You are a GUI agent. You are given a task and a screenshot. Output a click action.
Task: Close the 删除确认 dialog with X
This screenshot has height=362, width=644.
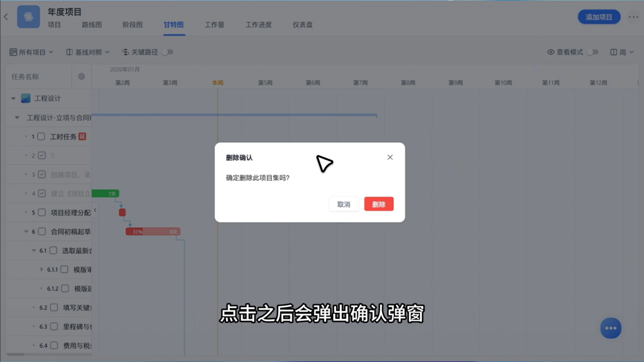coord(390,157)
